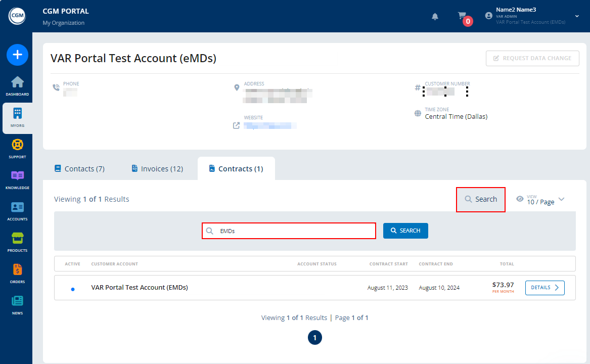Switch to the Invoices tab
This screenshot has height=364, width=590.
click(x=157, y=168)
